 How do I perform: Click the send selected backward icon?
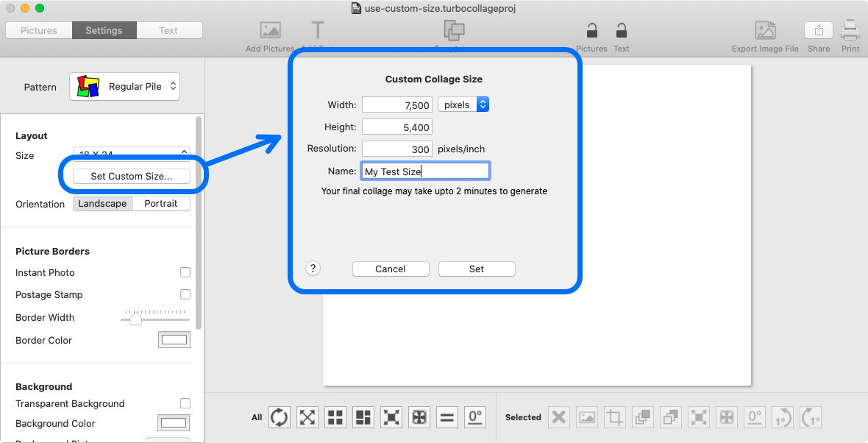[671, 417]
